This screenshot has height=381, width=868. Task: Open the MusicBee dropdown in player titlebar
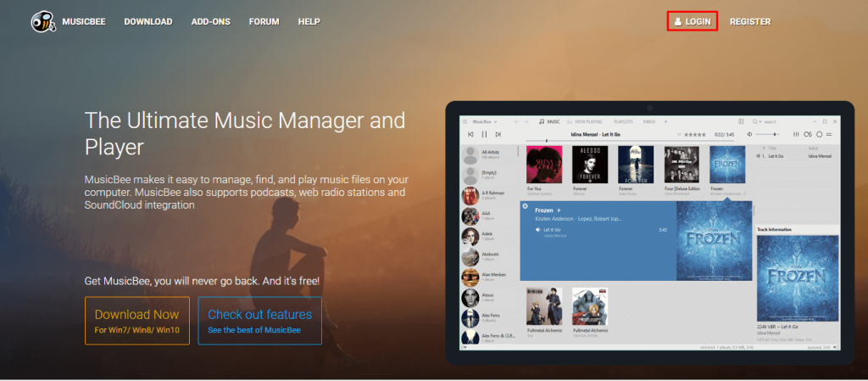pos(485,121)
